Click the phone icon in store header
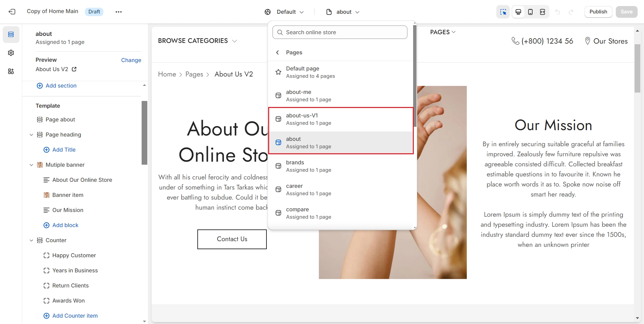Screen dimensions: 644x324 point(515,41)
